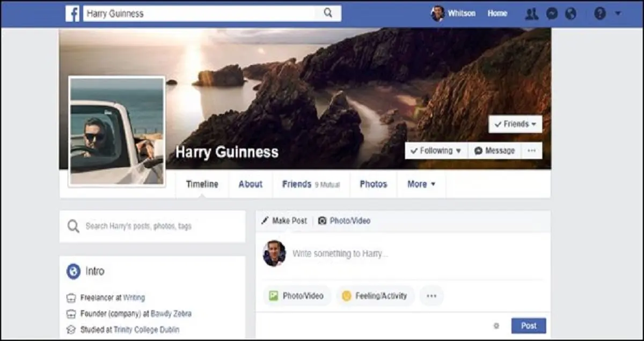
Task: Click the Facebook logo icon
Action: [72, 14]
